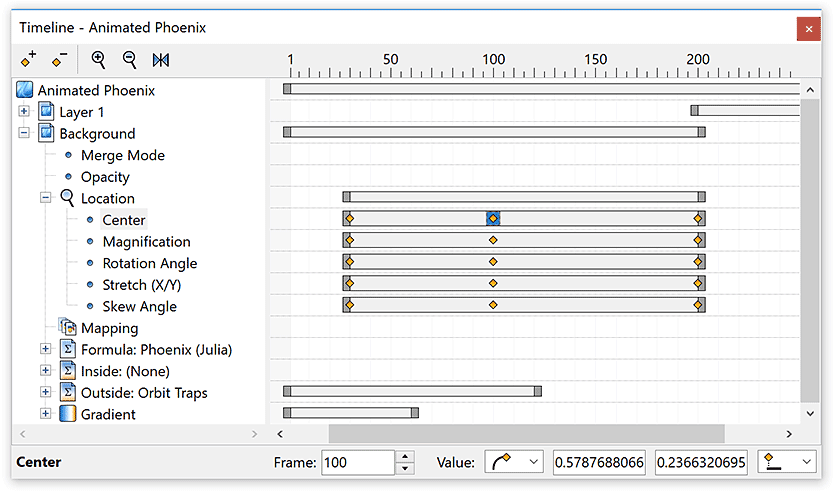This screenshot has width=836, height=492.
Task: Click the Formula sigma icon
Action: point(68,349)
